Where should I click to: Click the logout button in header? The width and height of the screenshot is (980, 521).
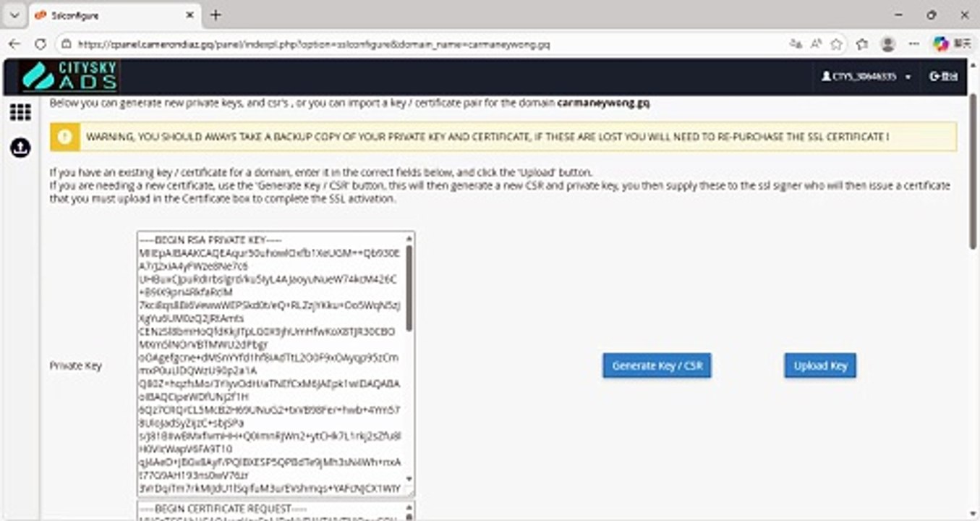point(943,76)
